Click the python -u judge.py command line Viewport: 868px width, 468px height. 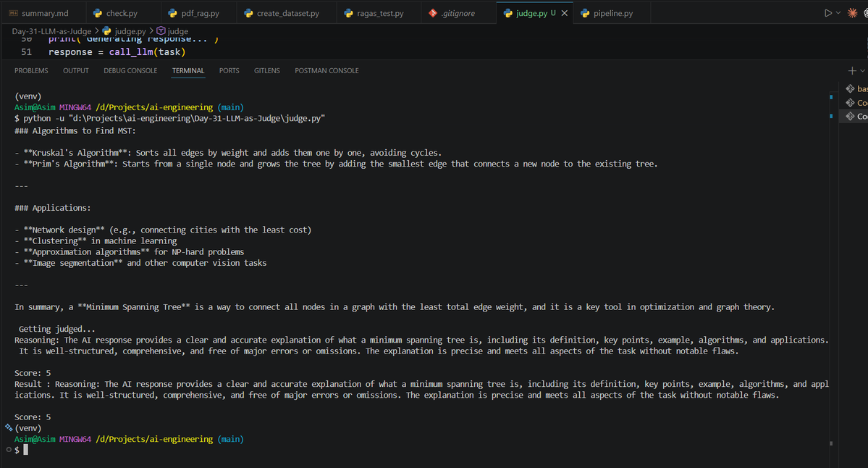(170, 119)
